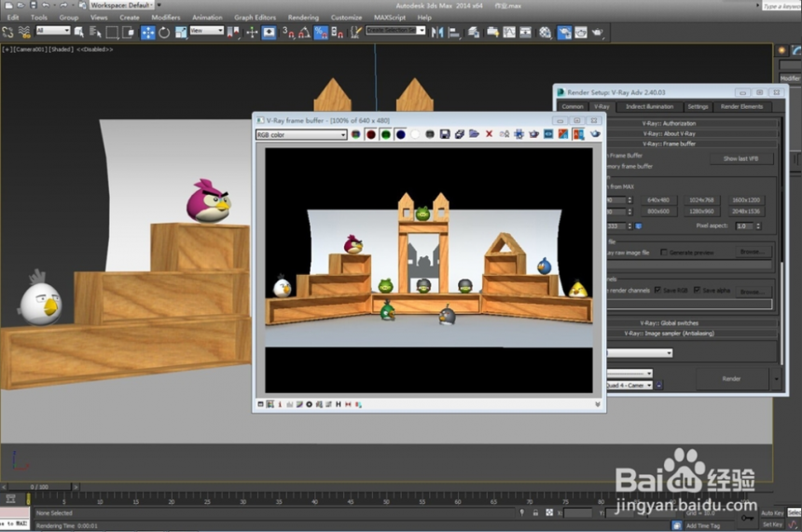
Task: Toggle Window/Crossing selection icon
Action: click(128, 33)
